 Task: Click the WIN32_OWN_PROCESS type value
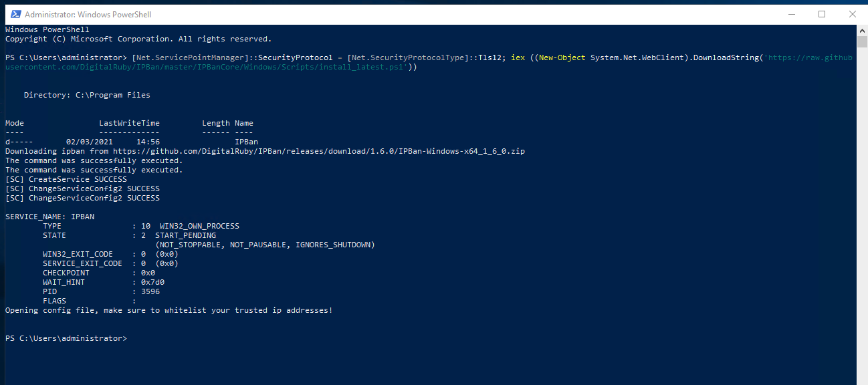point(199,227)
